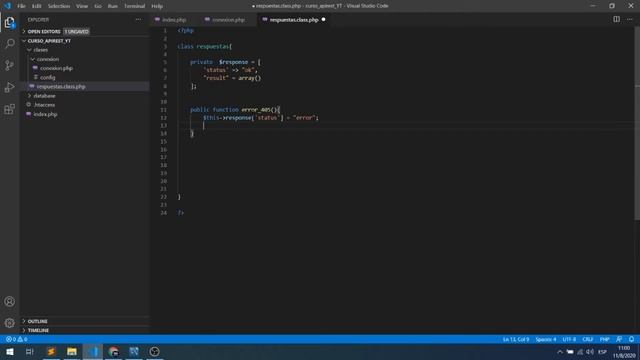Click the network tray icon
The width and height of the screenshot is (640, 360).
580,352
